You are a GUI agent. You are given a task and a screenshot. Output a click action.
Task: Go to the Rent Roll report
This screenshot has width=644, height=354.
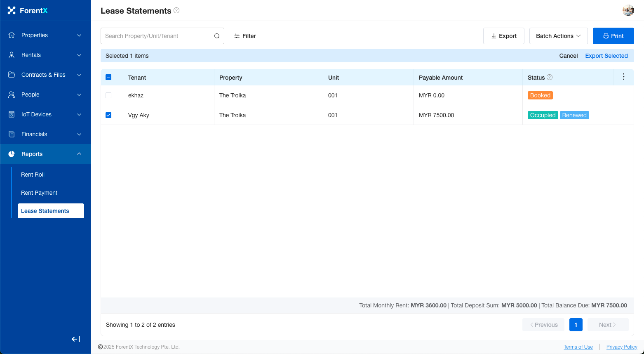pyautogui.click(x=33, y=175)
